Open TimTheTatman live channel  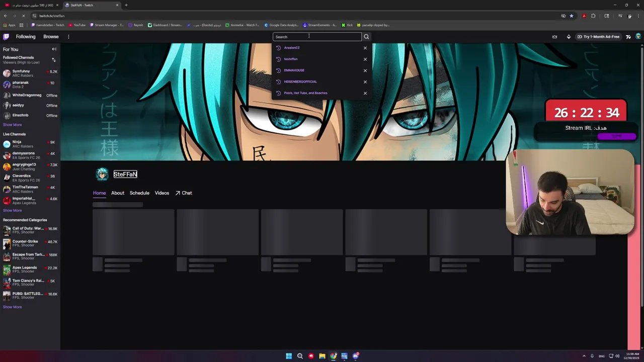click(x=30, y=189)
